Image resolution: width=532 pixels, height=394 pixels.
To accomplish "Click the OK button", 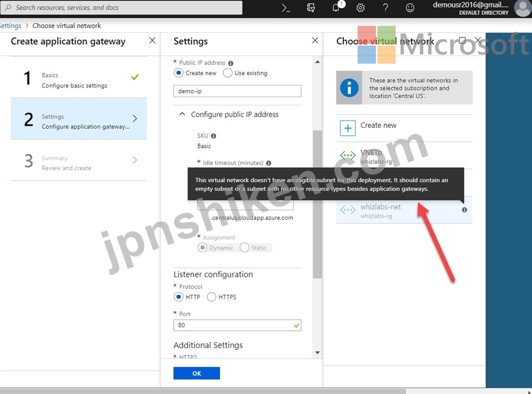I will tap(197, 374).
